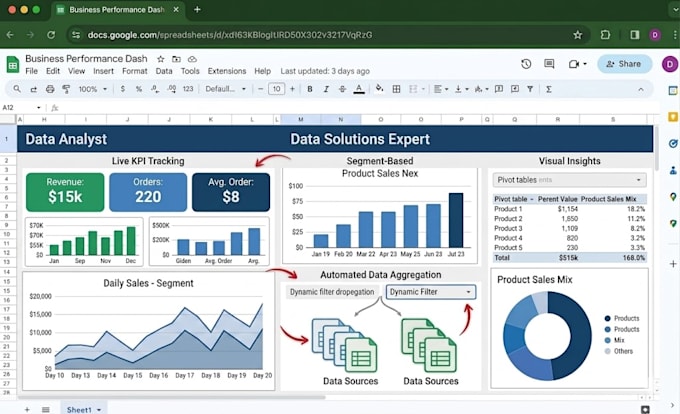Open version history clock icon
Viewport: 680px width, 414px height.
click(526, 64)
